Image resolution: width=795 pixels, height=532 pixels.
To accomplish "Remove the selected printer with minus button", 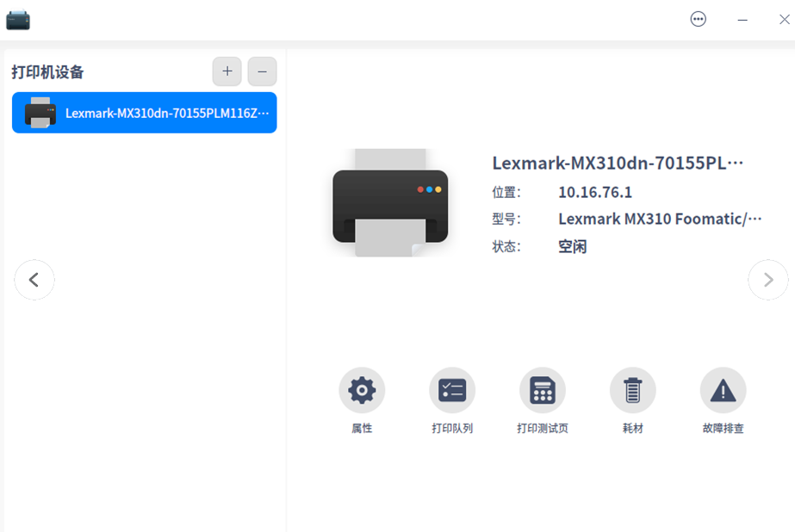I will (x=262, y=71).
